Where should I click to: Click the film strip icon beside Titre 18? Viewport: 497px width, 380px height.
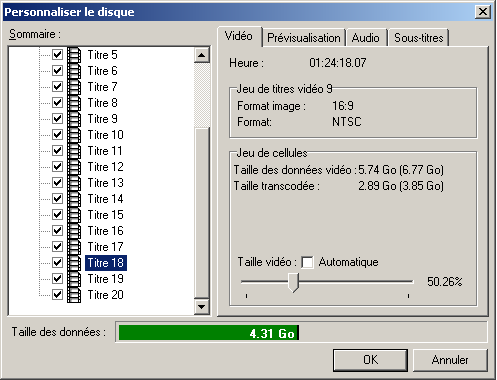pos(74,263)
